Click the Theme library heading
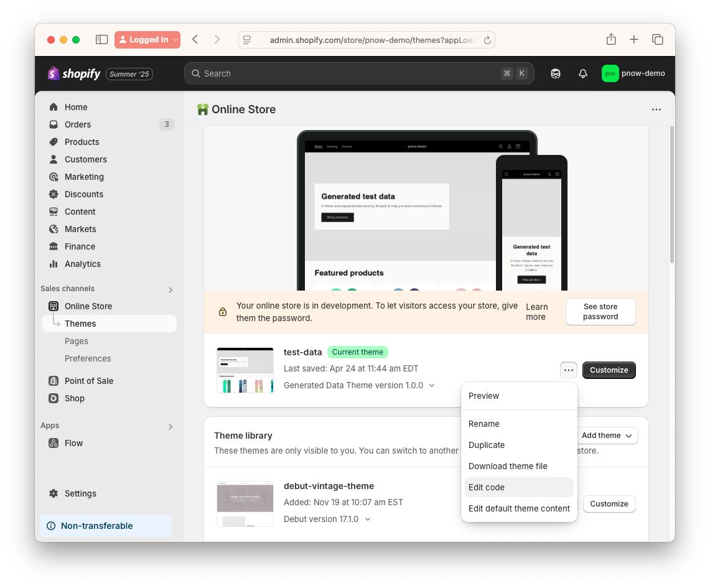The height and width of the screenshot is (588, 710). pyautogui.click(x=243, y=436)
